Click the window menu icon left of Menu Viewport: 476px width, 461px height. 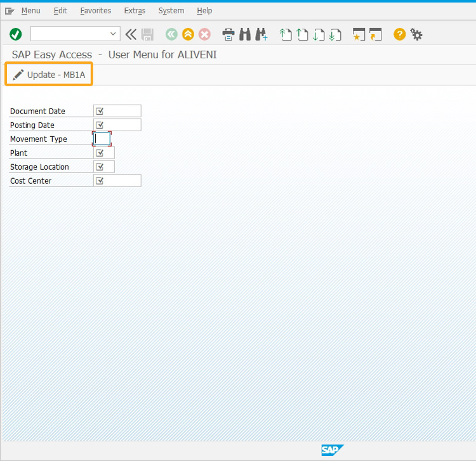click(x=10, y=11)
